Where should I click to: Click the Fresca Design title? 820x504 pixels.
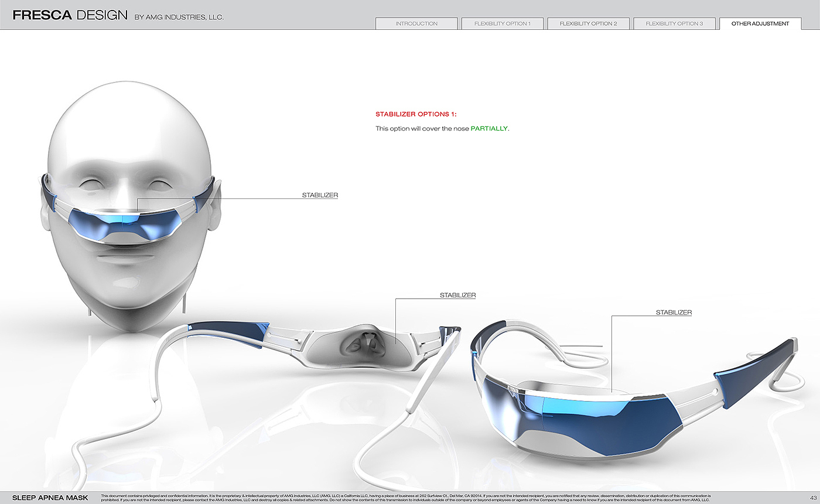70,16
